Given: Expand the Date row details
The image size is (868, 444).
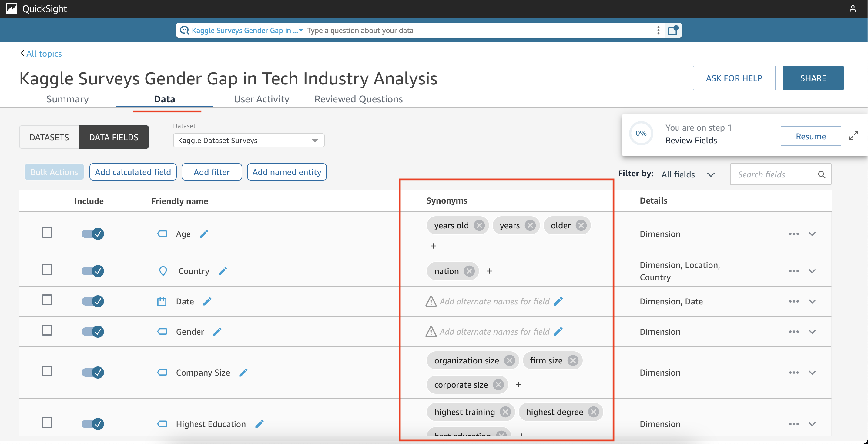Looking at the screenshot, I should tap(812, 301).
